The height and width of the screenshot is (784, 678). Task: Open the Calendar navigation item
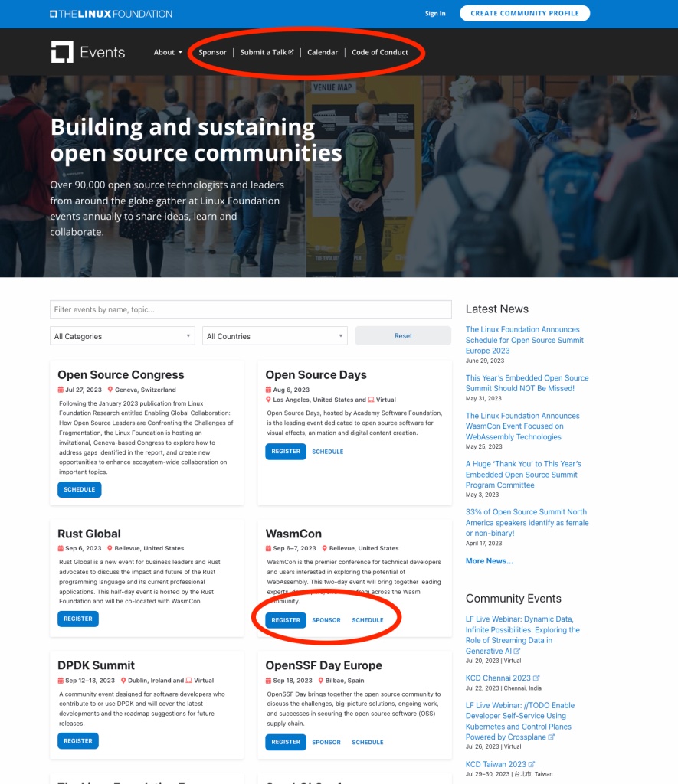point(323,52)
